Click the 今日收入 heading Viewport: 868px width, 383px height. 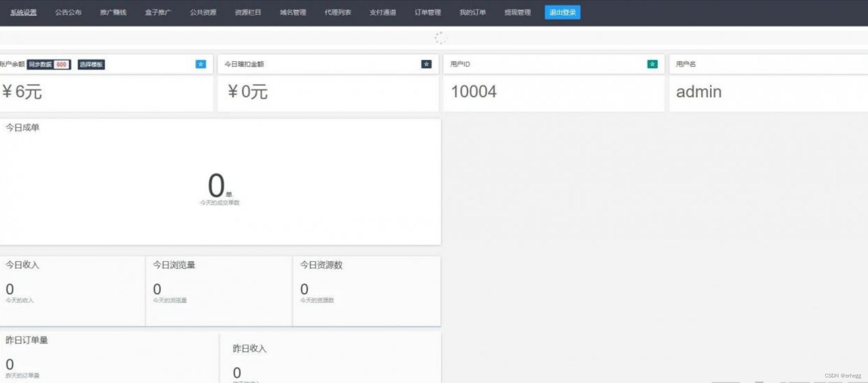point(22,265)
